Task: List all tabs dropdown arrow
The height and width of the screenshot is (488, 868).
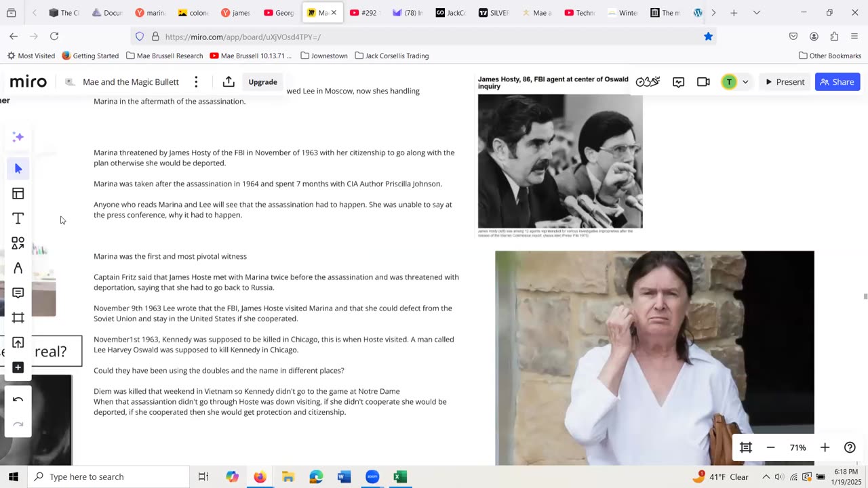Action: (x=757, y=13)
